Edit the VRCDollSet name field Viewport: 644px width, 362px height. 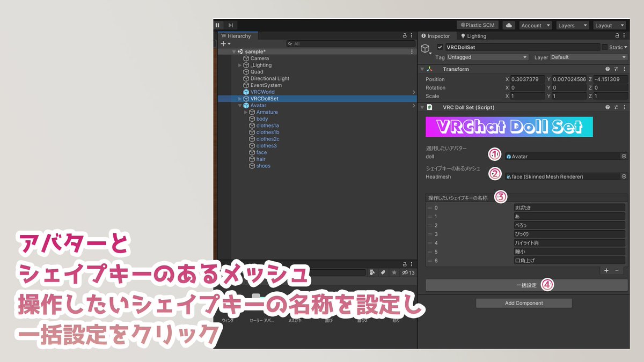522,47
